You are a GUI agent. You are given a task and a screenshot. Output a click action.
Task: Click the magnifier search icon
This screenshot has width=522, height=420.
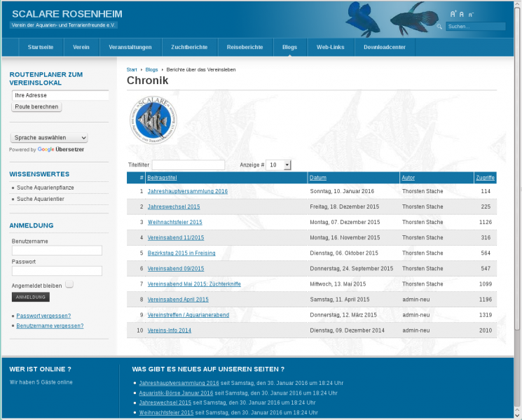439,27
